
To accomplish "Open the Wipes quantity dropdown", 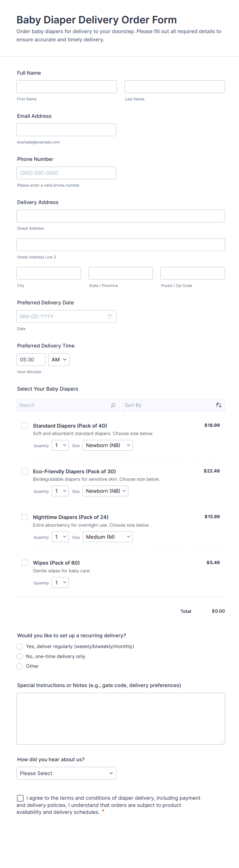I will 60,582.
